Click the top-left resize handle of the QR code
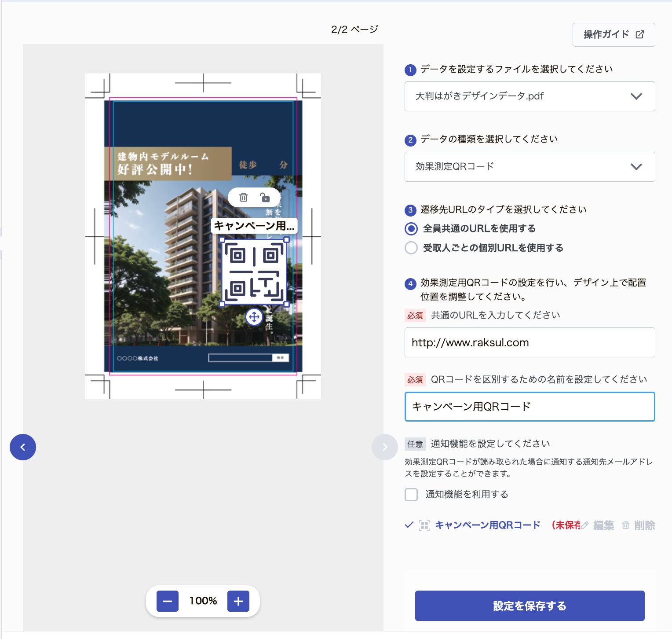 point(222,240)
